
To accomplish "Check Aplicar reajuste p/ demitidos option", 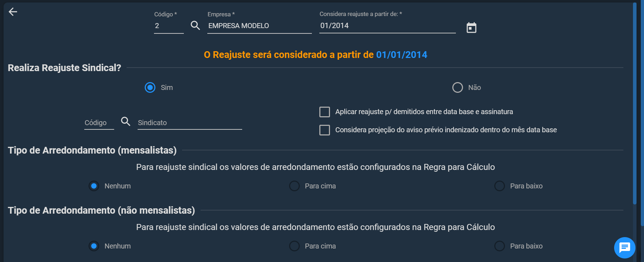I will [325, 112].
